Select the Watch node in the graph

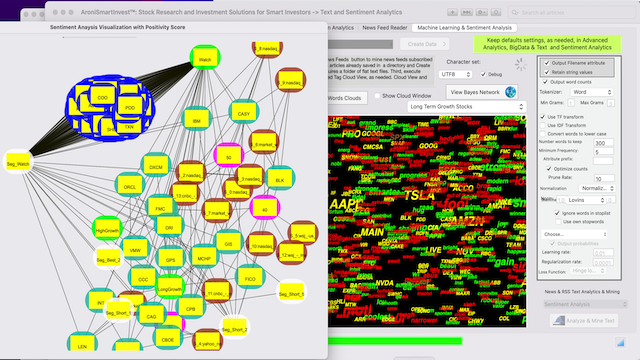click(x=205, y=58)
